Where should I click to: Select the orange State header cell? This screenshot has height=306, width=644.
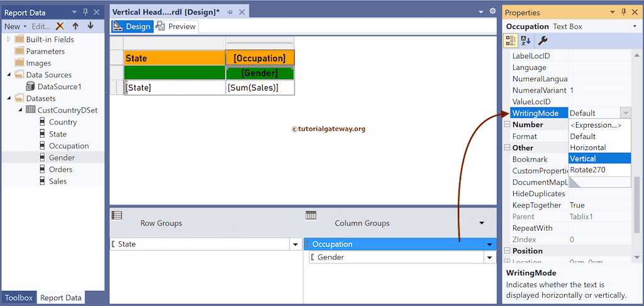(175, 58)
